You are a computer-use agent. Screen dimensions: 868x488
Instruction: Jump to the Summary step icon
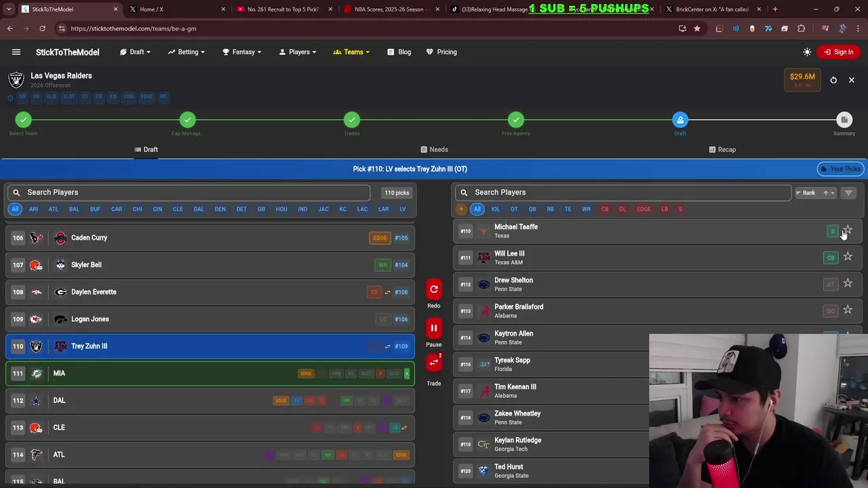click(844, 120)
